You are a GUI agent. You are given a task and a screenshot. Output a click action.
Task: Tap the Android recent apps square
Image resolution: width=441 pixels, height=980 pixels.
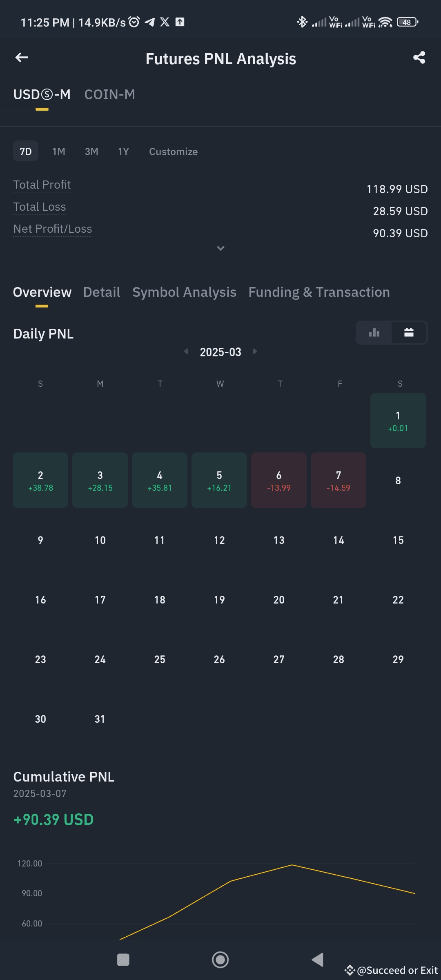tap(123, 960)
